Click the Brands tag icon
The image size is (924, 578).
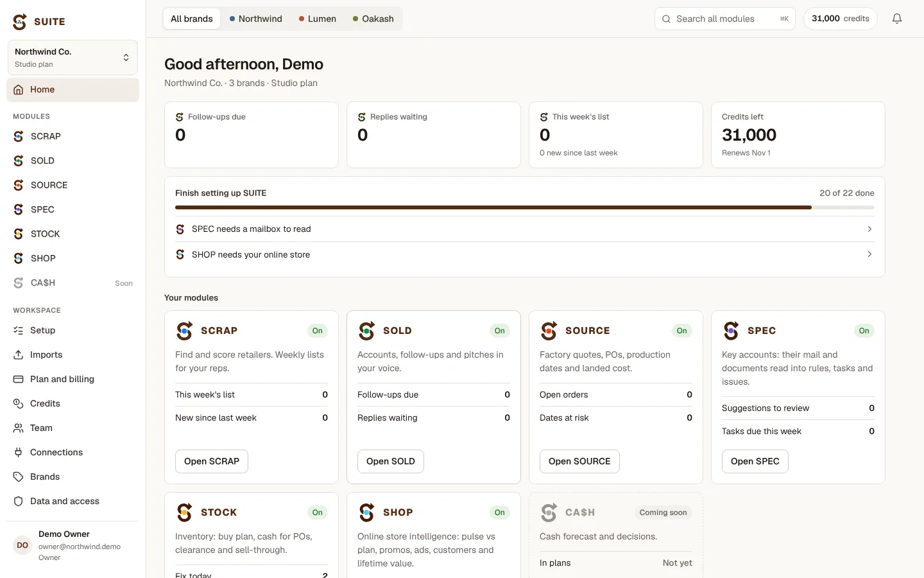19,477
